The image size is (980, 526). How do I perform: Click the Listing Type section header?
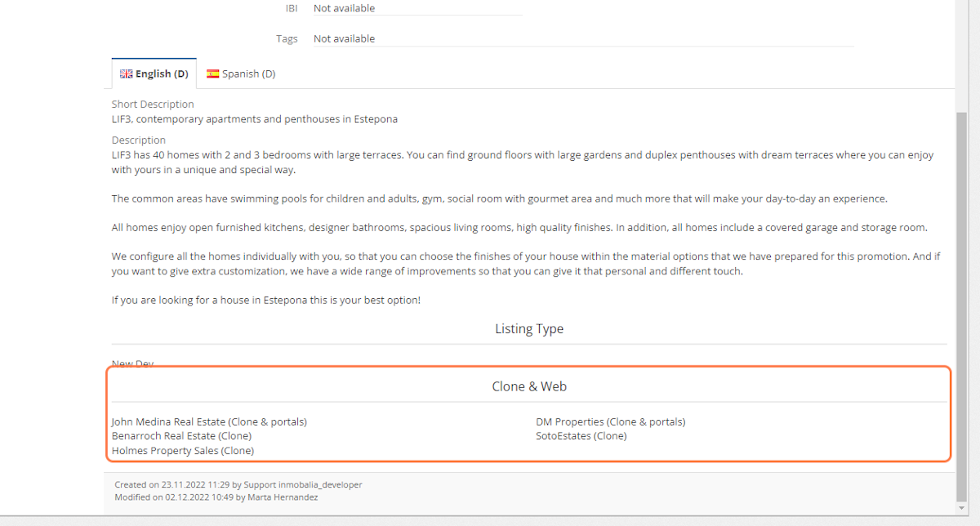[528, 329]
